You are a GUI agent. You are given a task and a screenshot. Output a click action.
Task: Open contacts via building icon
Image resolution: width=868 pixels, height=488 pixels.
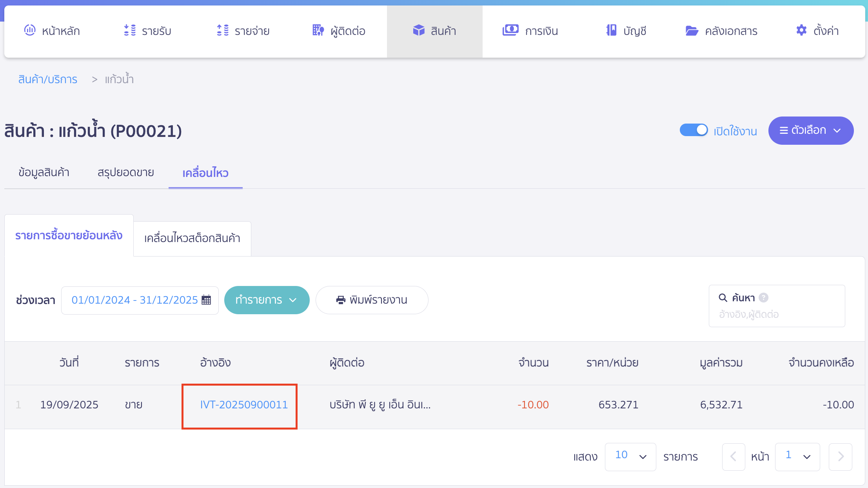click(318, 30)
